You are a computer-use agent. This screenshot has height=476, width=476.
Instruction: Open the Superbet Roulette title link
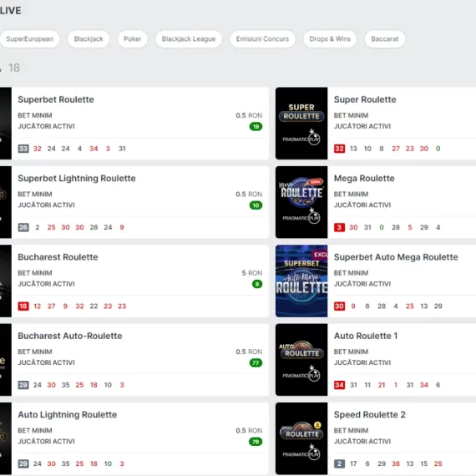click(56, 99)
